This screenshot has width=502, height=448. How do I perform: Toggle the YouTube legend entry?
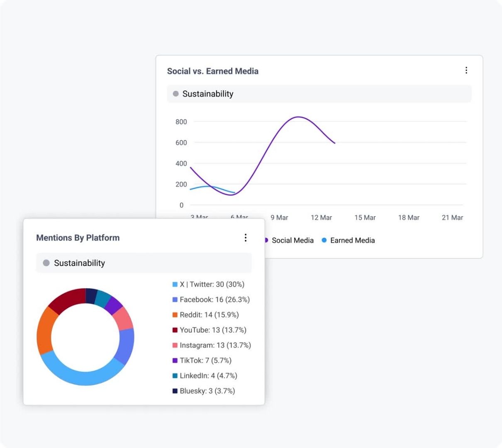(x=210, y=330)
